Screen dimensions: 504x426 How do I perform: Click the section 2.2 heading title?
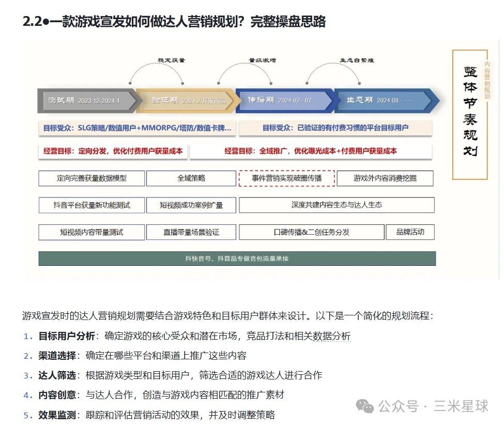pyautogui.click(x=174, y=22)
